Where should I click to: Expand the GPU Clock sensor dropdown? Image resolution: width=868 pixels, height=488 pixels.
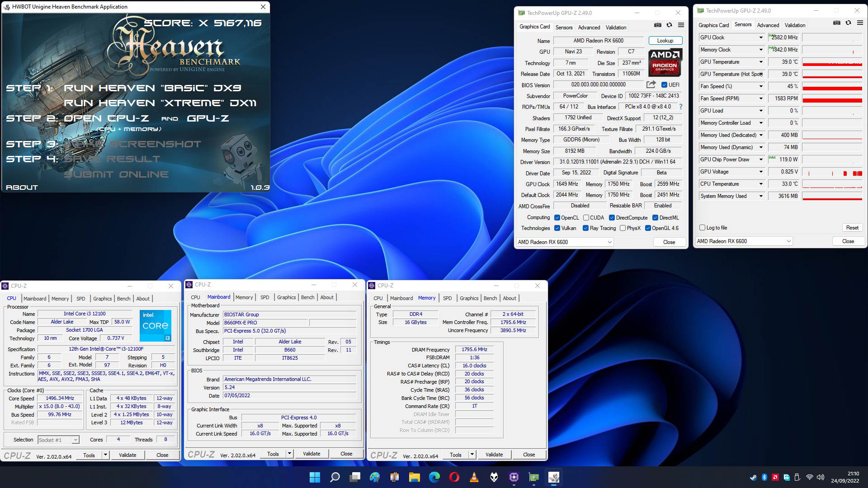(x=761, y=38)
